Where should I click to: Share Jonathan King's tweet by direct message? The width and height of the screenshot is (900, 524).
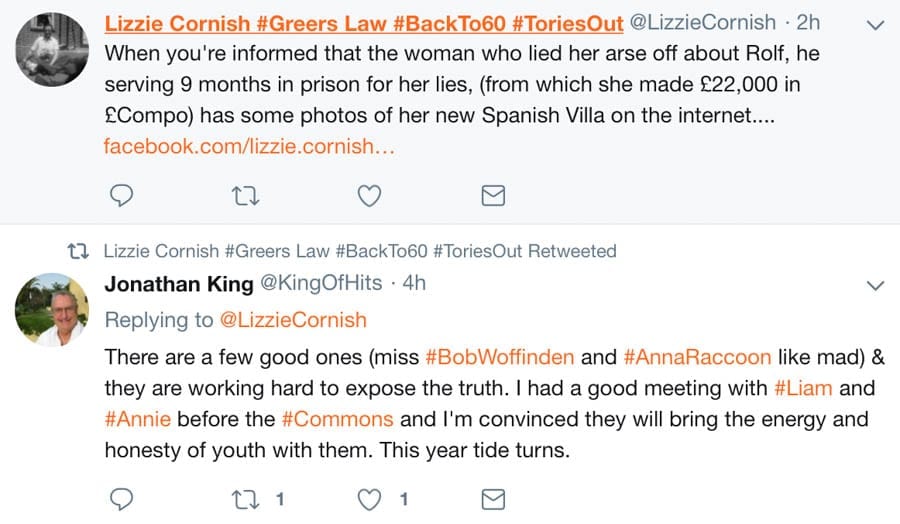pyautogui.click(x=493, y=498)
